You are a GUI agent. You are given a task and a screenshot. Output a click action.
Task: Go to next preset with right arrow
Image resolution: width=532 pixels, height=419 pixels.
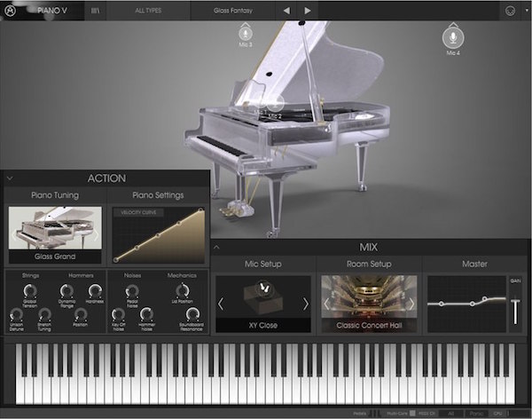point(308,11)
